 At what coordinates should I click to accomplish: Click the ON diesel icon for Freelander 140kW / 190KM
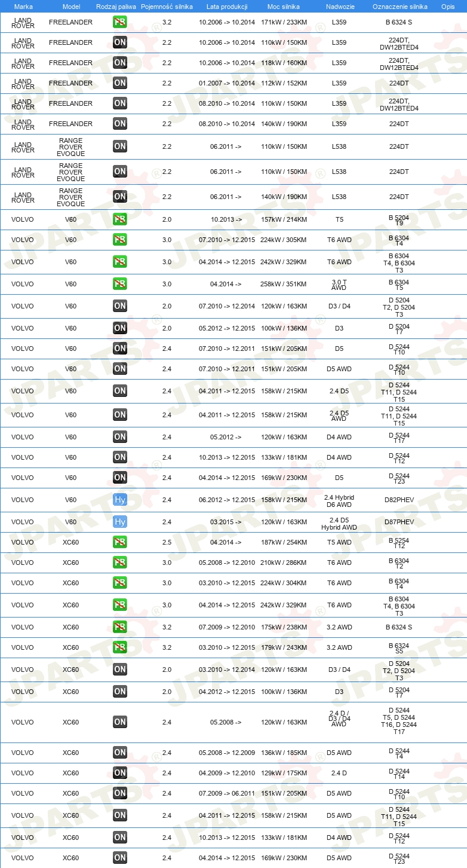(x=120, y=124)
